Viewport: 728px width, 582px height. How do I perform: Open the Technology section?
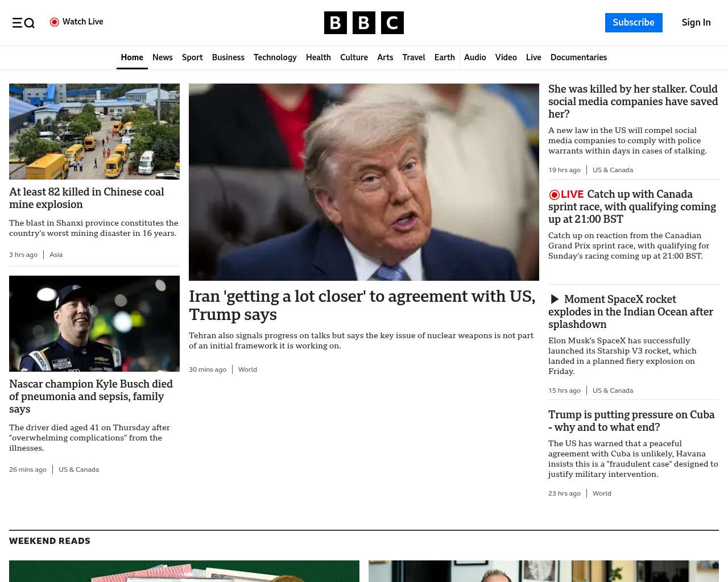(x=275, y=57)
